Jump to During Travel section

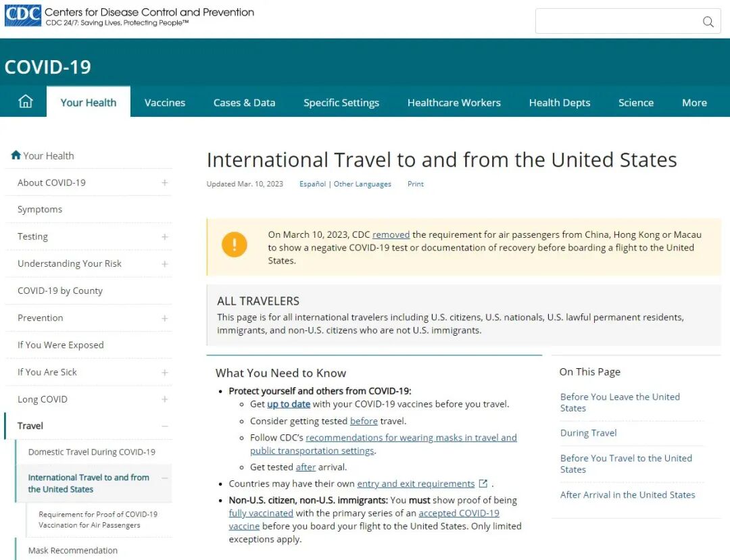click(588, 433)
